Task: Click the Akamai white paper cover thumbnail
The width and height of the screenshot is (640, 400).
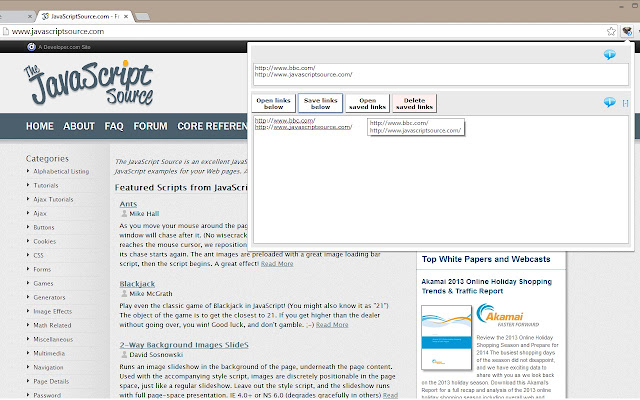Action: (446, 338)
